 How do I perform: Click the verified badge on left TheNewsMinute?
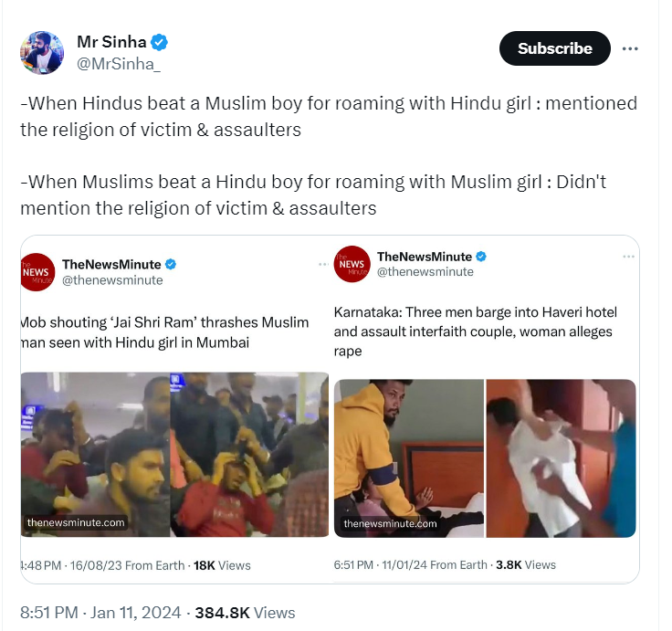tap(171, 264)
